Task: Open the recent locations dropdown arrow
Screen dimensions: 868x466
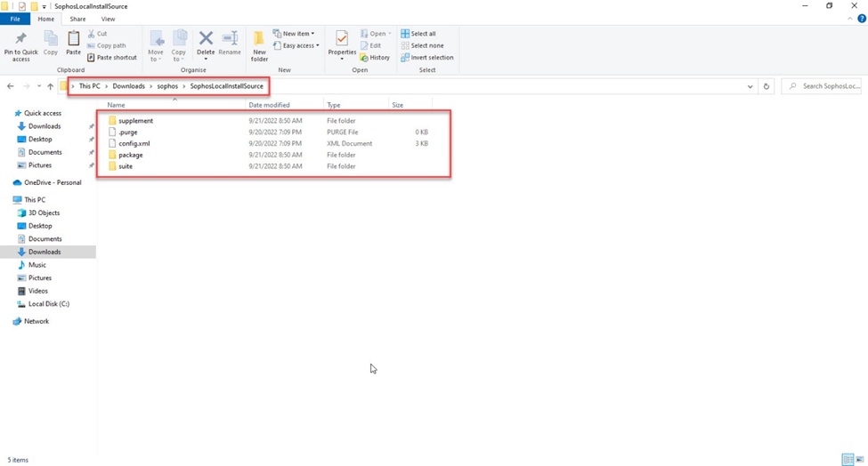Action: point(39,86)
